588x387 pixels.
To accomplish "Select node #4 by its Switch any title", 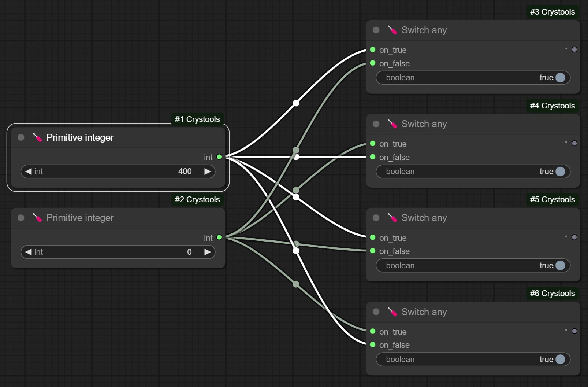I will click(x=424, y=124).
